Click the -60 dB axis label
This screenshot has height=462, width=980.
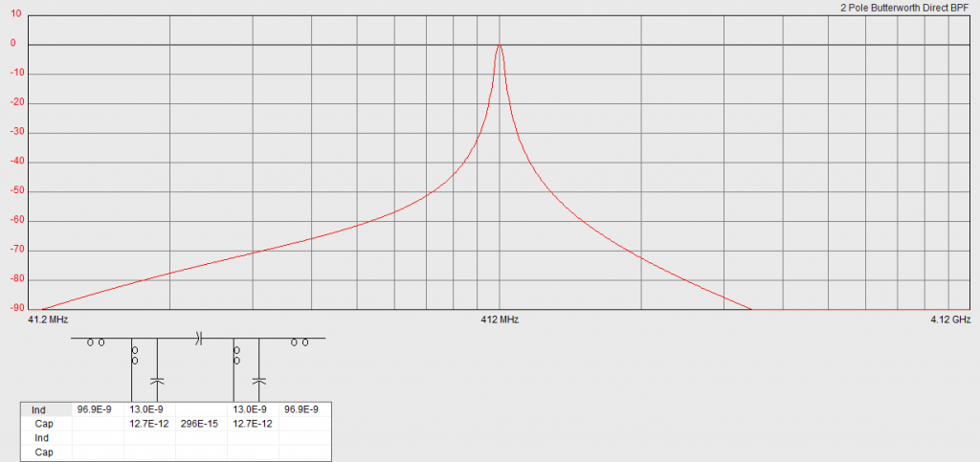pos(15,220)
